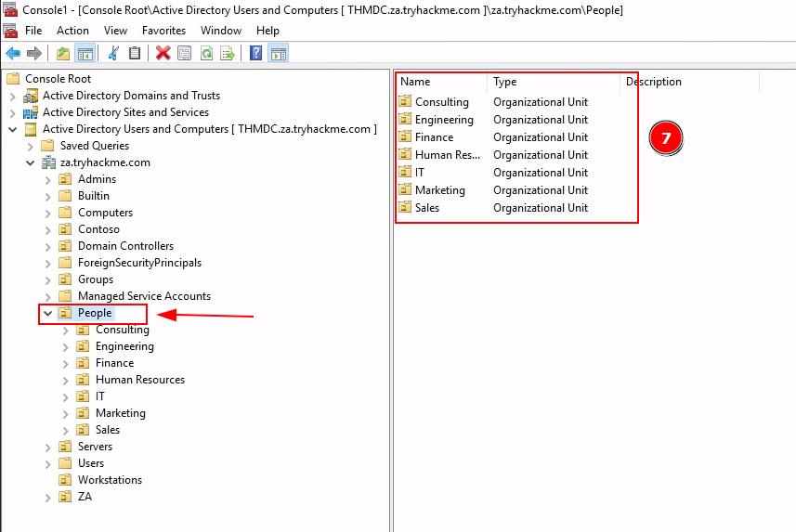Click the Paste clipboard toolbar icon

[135, 53]
